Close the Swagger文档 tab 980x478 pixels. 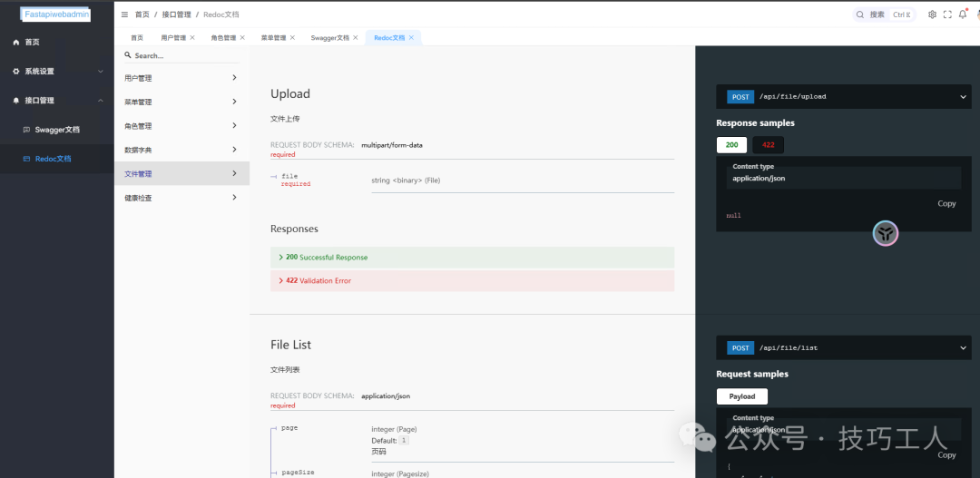tap(356, 37)
